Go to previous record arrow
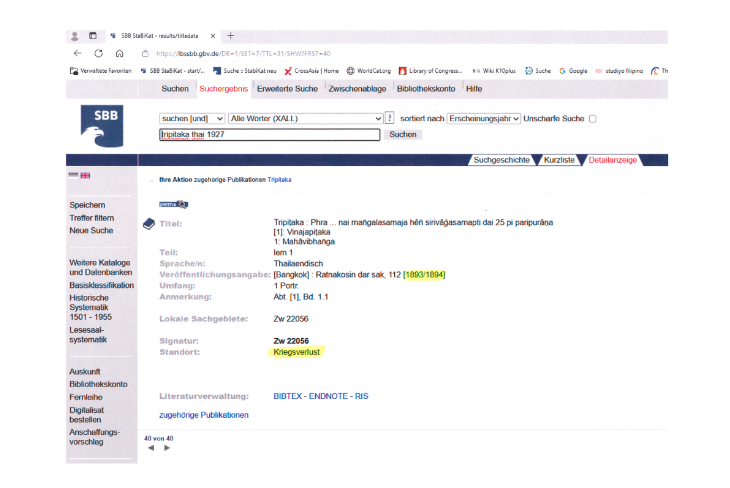 point(151,448)
